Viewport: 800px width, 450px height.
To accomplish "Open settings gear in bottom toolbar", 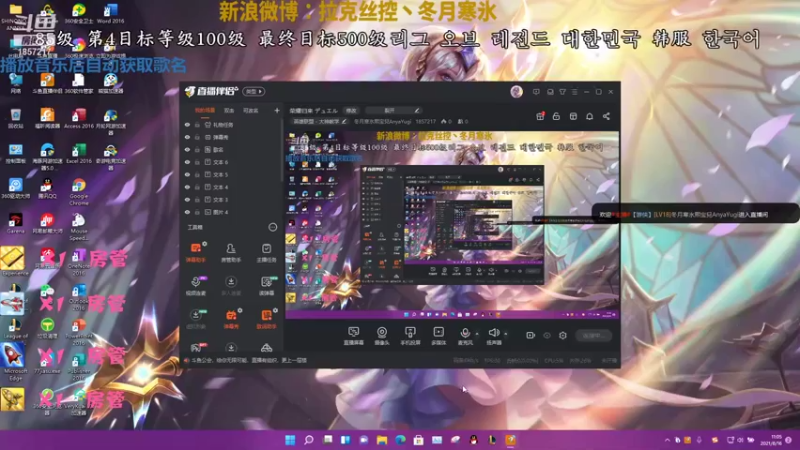I will (x=563, y=335).
